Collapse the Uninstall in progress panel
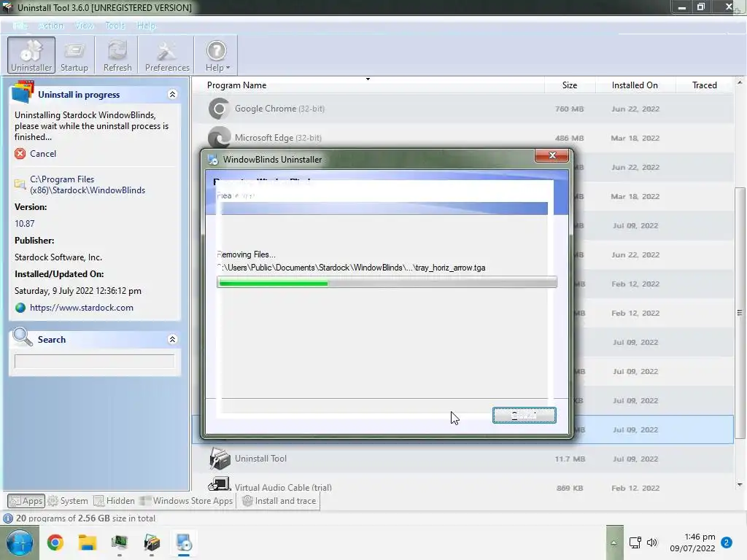This screenshot has width=747, height=560. point(172,94)
